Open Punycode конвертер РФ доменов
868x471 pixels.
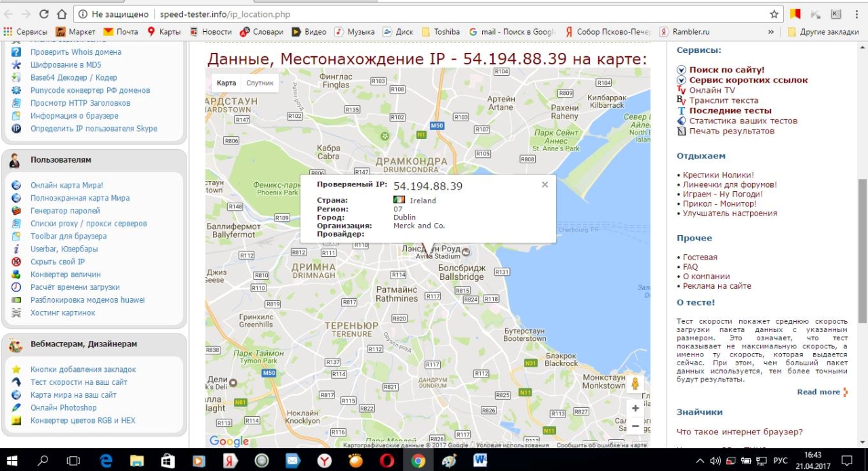tap(90, 90)
